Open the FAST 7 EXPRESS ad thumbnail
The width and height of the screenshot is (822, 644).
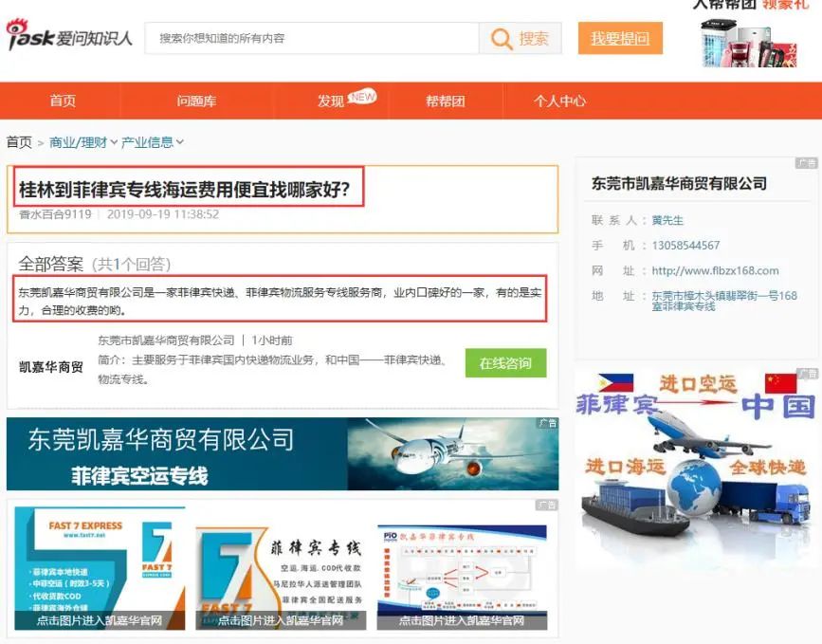point(100,568)
